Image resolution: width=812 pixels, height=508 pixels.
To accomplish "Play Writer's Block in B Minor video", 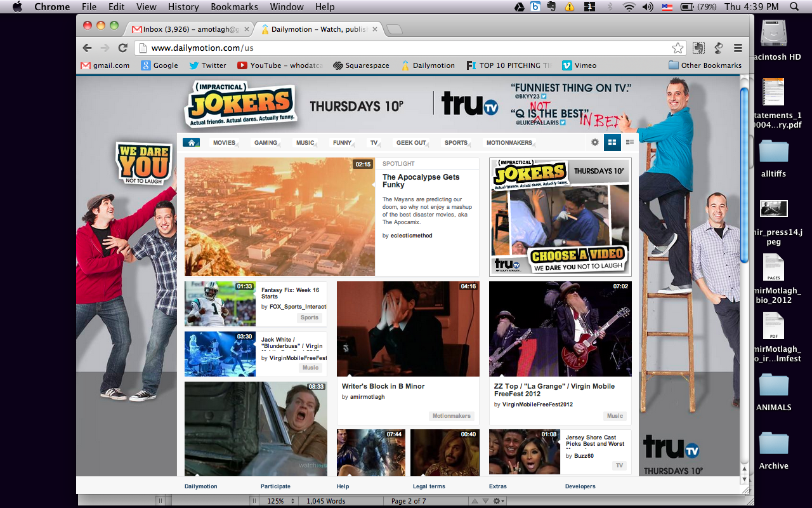I will coord(408,330).
